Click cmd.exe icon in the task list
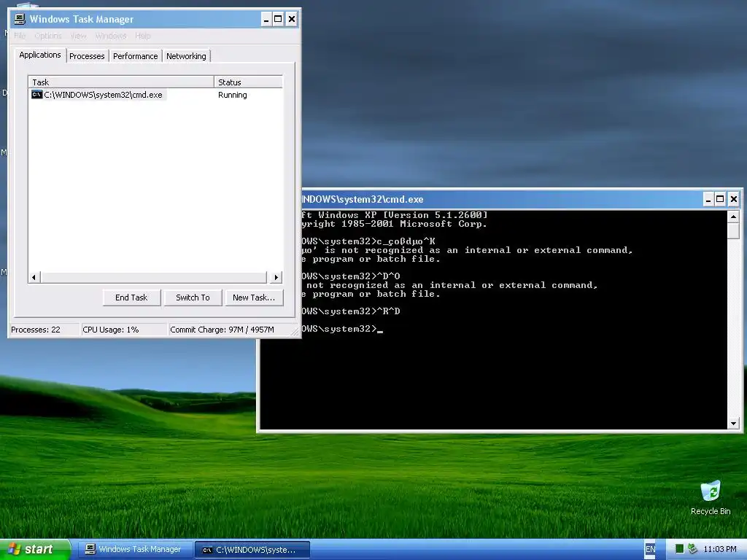This screenshot has height=560, width=747. point(36,95)
